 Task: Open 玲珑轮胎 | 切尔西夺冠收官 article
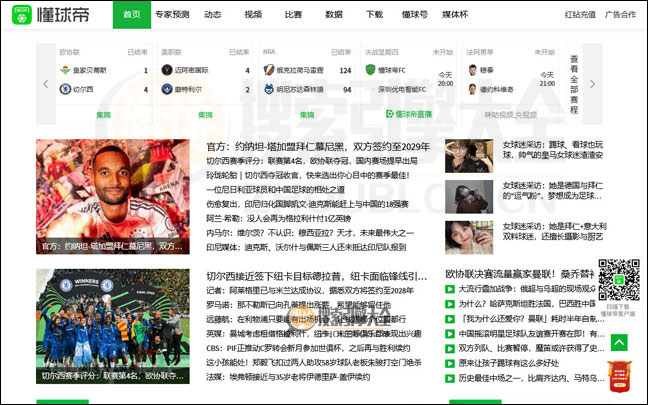[x=308, y=175]
